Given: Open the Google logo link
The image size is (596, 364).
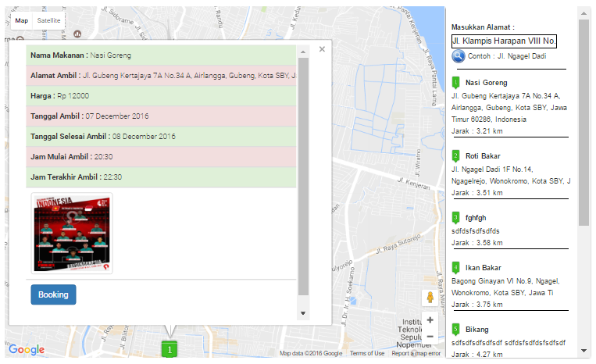Looking at the screenshot, I should click(x=27, y=350).
